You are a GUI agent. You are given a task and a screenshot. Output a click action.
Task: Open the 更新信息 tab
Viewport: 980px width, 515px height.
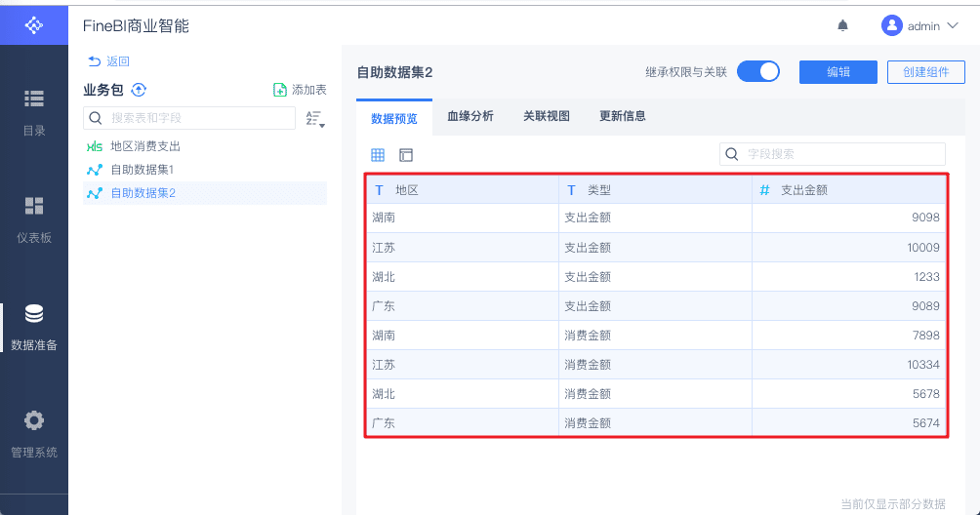point(623,116)
